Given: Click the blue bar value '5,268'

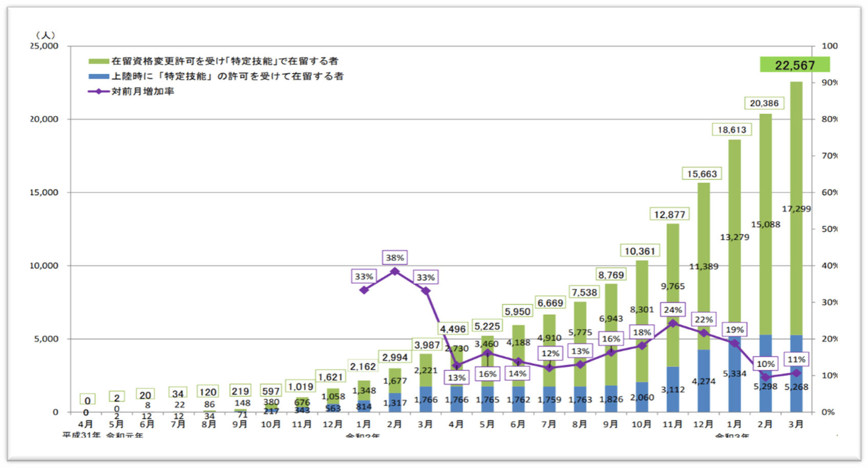Looking at the screenshot, I should coord(796,387).
